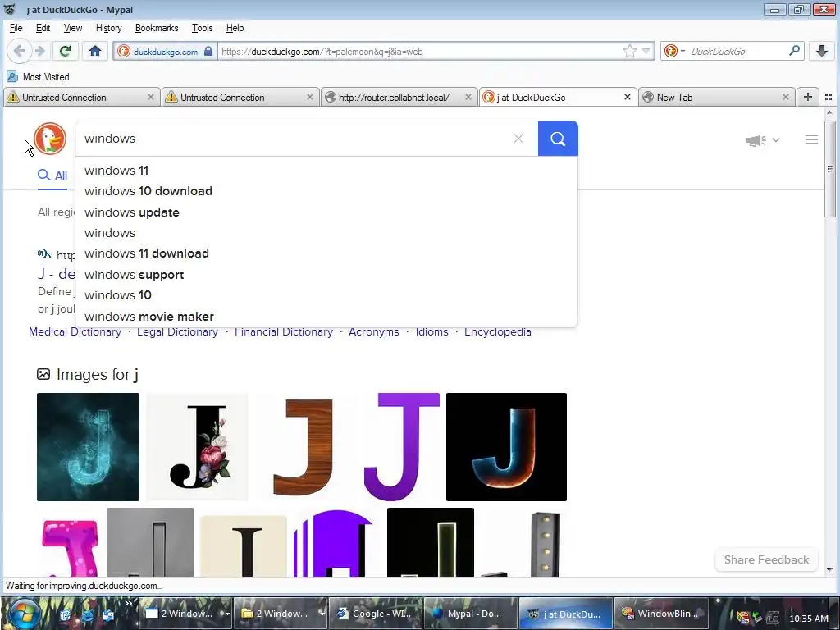
Task: Open the View menu
Action: click(x=73, y=28)
